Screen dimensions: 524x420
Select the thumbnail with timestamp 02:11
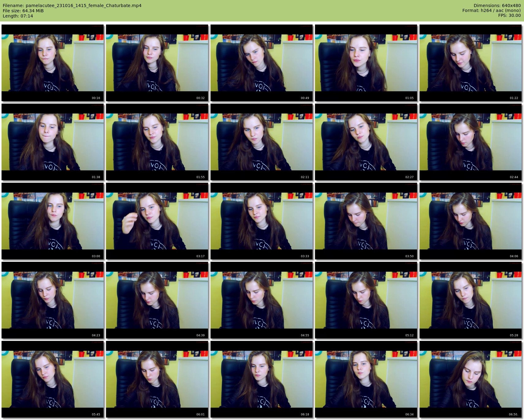pos(262,142)
